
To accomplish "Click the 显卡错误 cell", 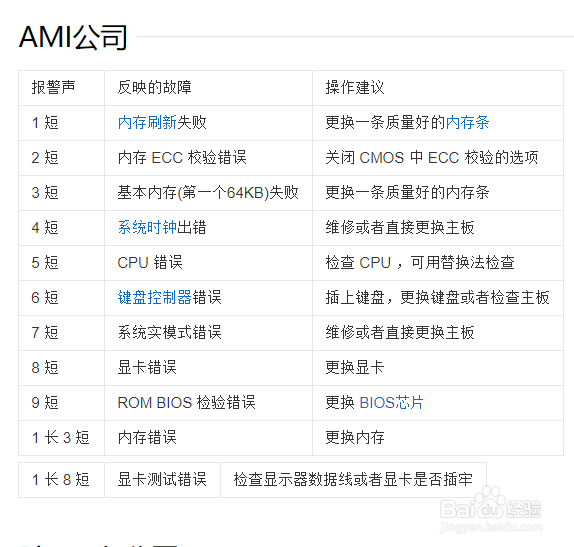I will point(208,368).
